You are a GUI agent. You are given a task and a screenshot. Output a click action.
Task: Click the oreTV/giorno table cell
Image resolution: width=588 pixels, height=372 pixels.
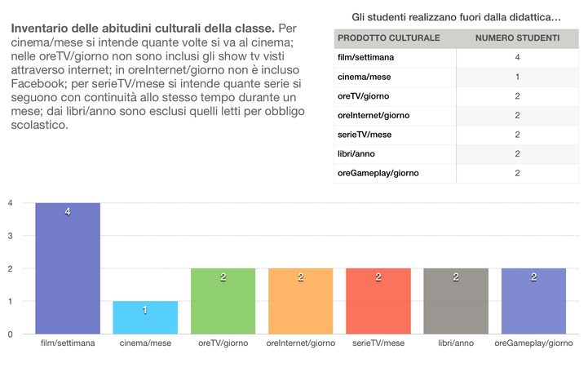point(395,96)
